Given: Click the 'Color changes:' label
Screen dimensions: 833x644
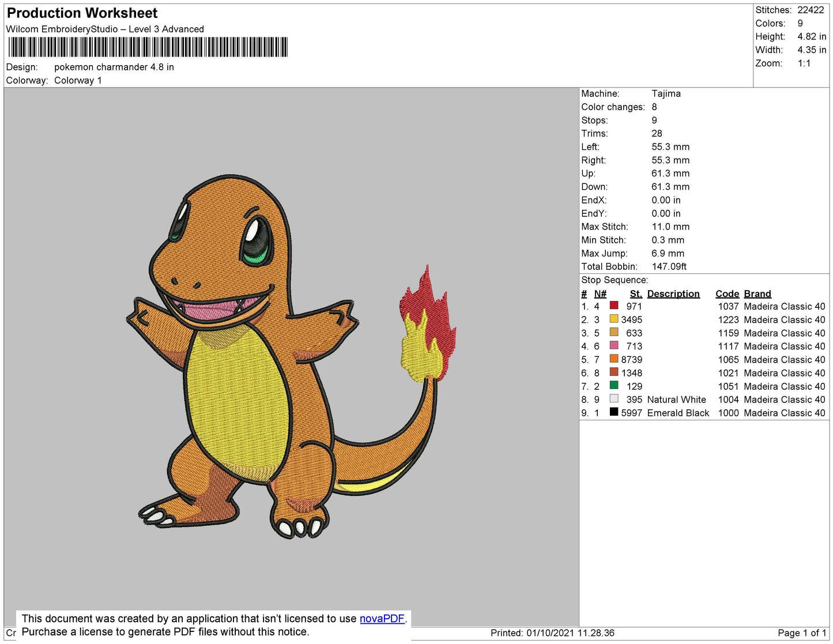Looking at the screenshot, I should coord(613,107).
